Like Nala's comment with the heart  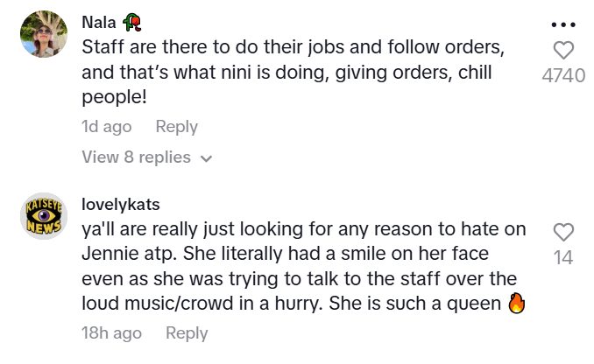563,51
